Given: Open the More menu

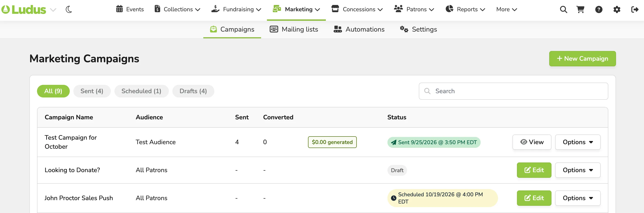Looking at the screenshot, I should 507,9.
